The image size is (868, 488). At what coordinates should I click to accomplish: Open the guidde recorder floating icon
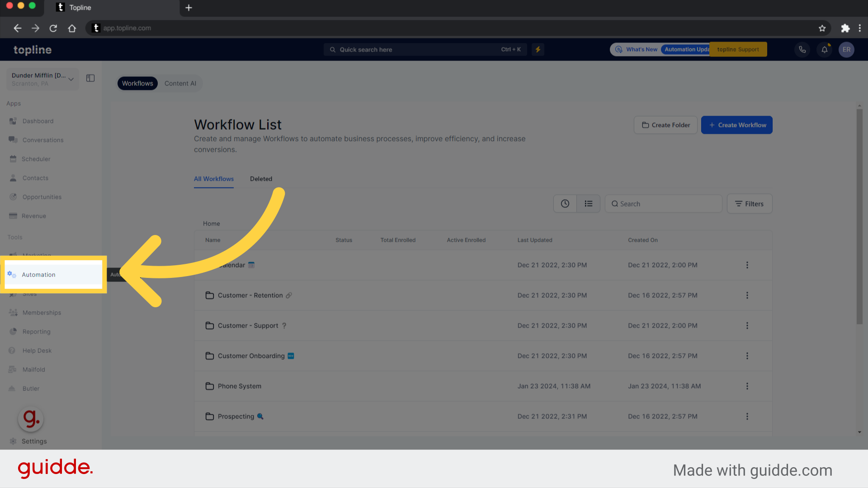pyautogui.click(x=31, y=419)
